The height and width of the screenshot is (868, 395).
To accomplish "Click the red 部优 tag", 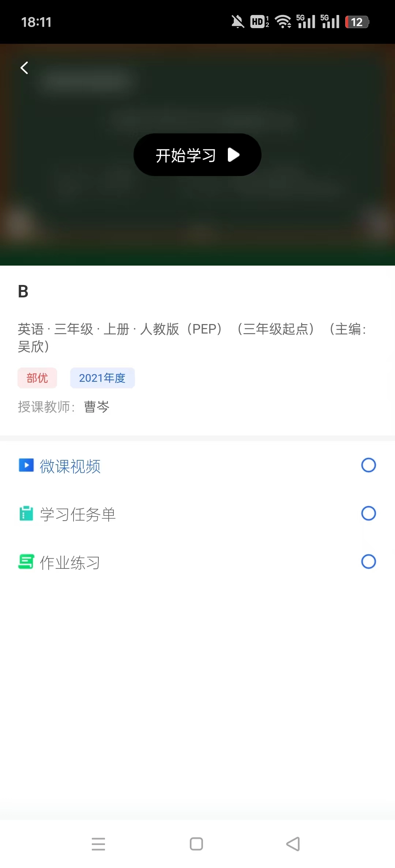I will (37, 378).
